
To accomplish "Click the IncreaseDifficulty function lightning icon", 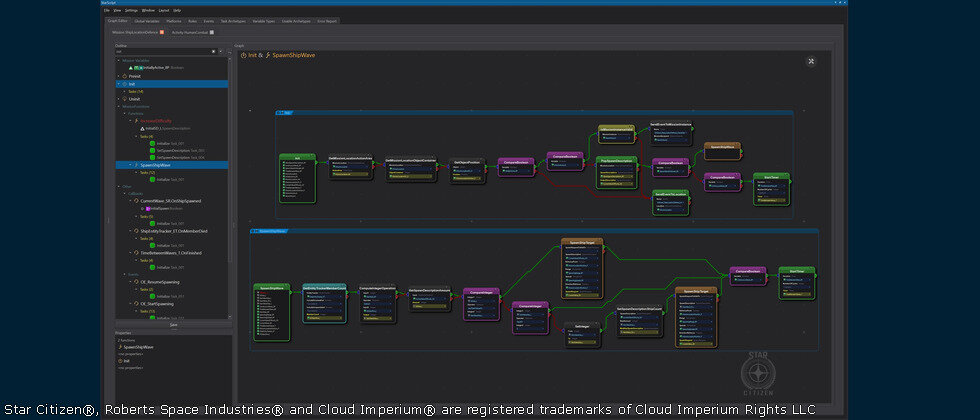I will pyautogui.click(x=136, y=121).
